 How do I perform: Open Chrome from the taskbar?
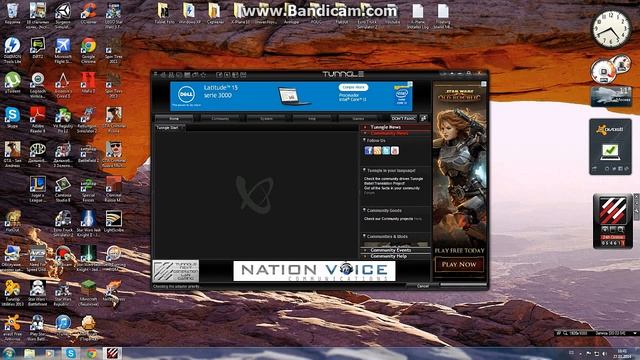(91, 353)
